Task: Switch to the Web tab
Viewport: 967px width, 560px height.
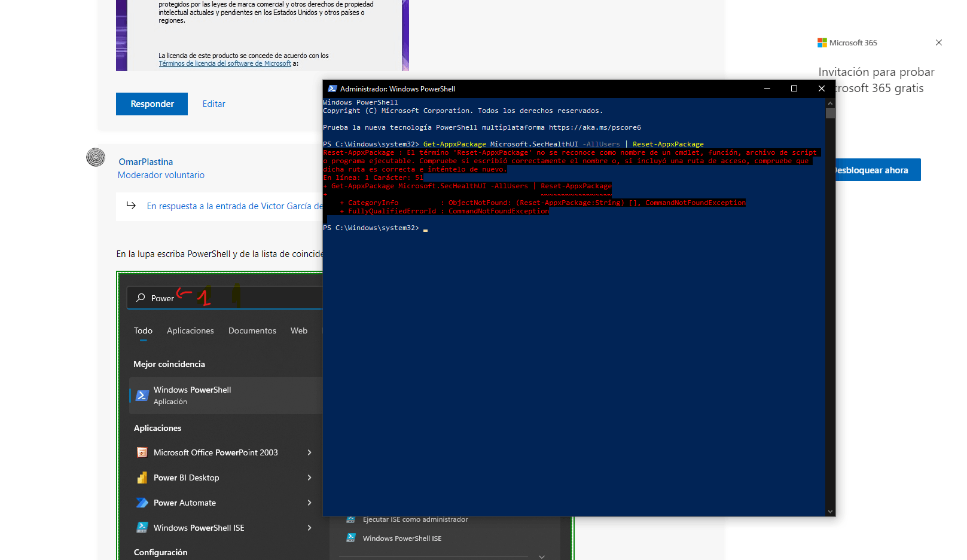Action: (x=299, y=331)
